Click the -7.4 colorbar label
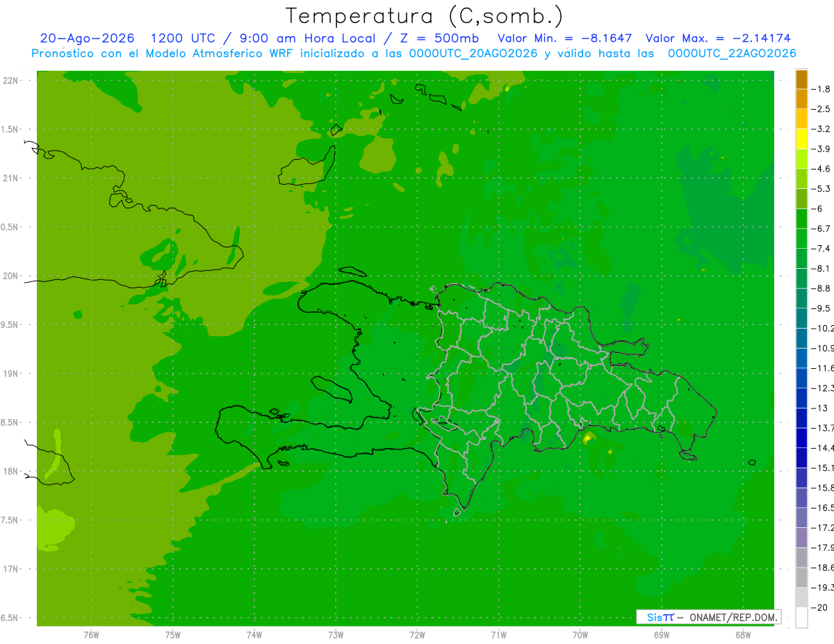The image size is (834, 644). coord(822,249)
